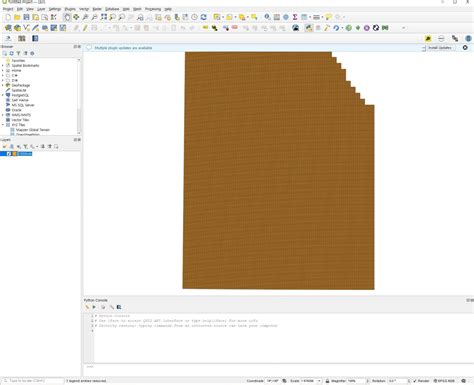The height and width of the screenshot is (385, 474).
Task: Select the Zoom In magnifier tool
Action: click(86, 17)
